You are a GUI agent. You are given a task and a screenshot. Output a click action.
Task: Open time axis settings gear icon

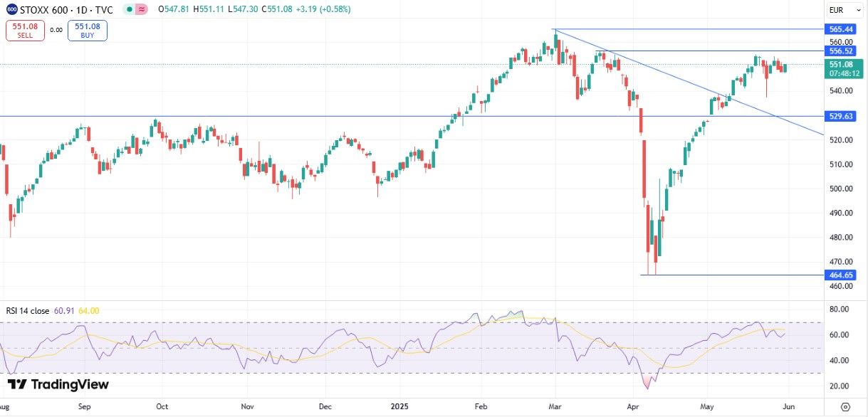coord(845,407)
